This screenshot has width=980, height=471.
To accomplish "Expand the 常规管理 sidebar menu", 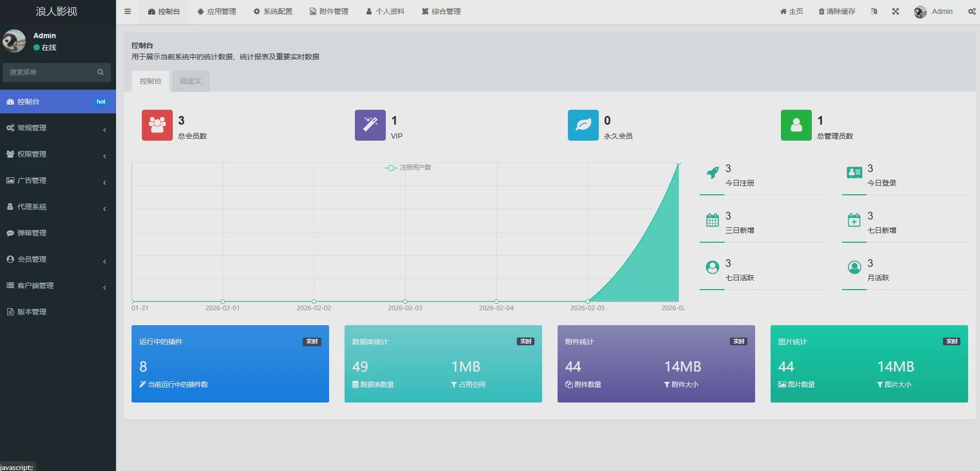I will click(57, 128).
